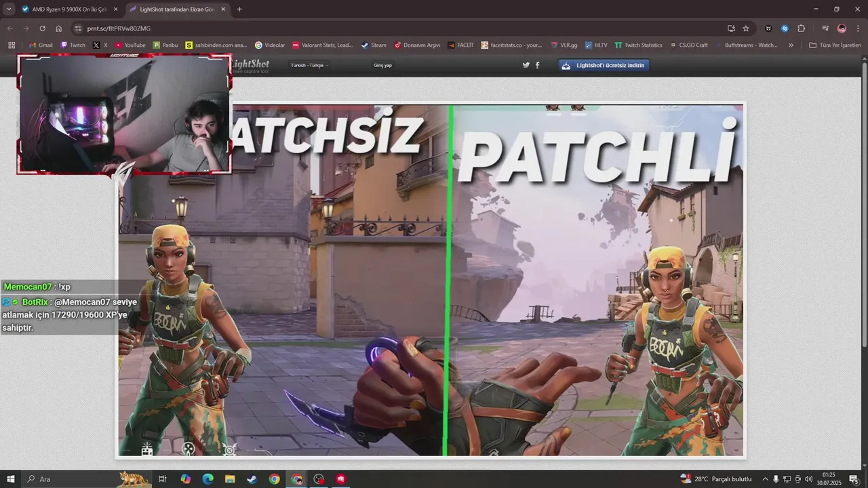868x488 pixels.
Task: Open the tab search dropdown arrow
Action: click(x=9, y=9)
